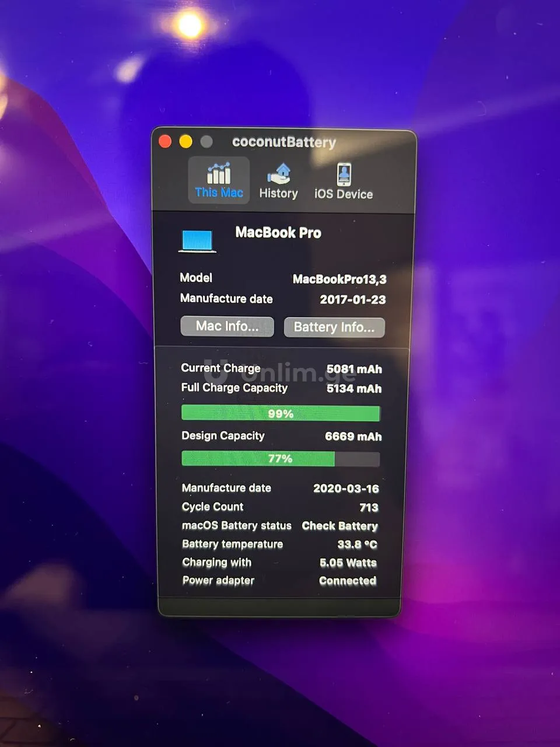The width and height of the screenshot is (560, 747).
Task: Switch to the History tab label
Action: tap(278, 193)
